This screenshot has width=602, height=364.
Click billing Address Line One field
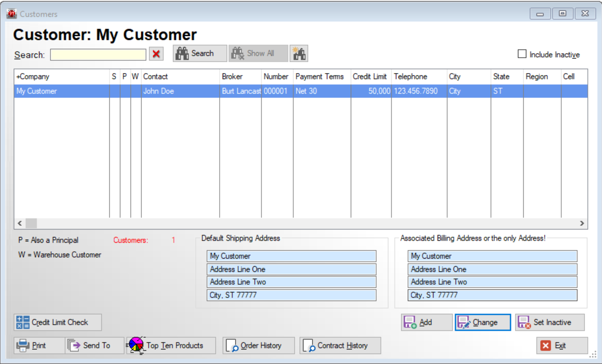[492, 269]
